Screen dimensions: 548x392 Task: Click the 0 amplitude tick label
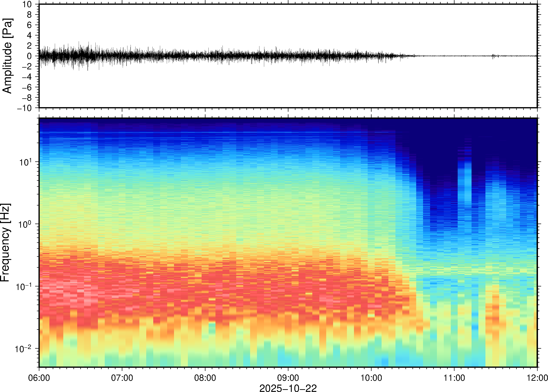pyautogui.click(x=30, y=56)
